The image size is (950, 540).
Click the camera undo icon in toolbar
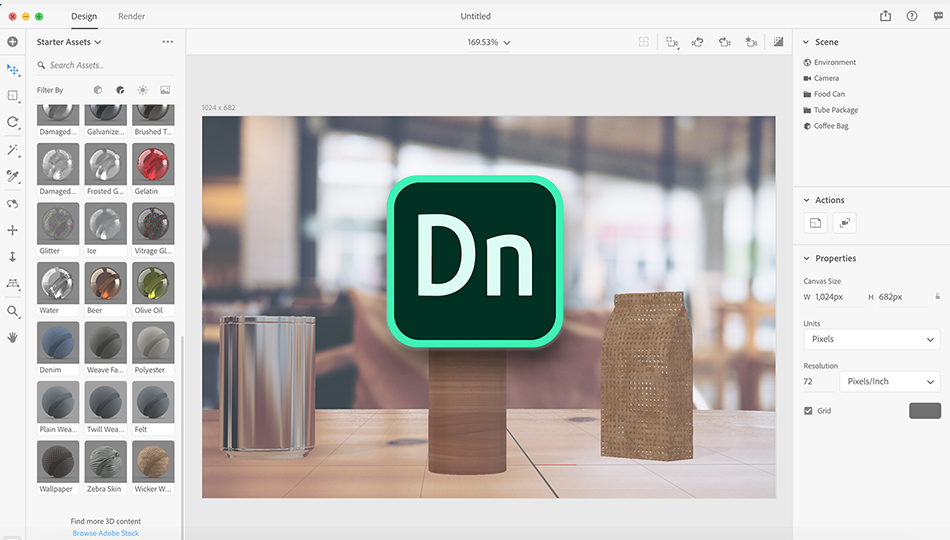point(698,42)
